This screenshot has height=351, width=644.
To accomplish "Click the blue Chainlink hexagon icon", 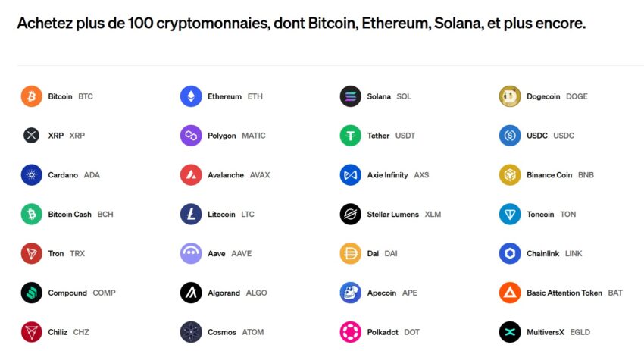I will [x=510, y=253].
